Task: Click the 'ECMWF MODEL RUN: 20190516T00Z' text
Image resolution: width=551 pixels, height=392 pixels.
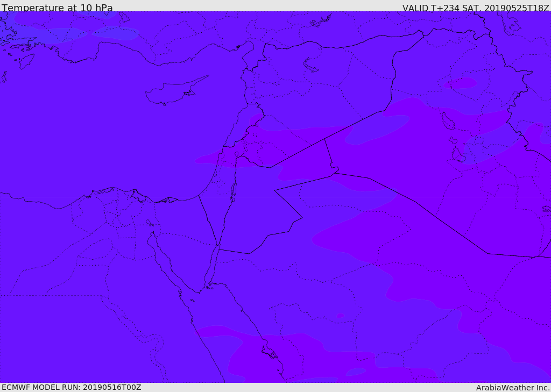Action: (x=72, y=388)
